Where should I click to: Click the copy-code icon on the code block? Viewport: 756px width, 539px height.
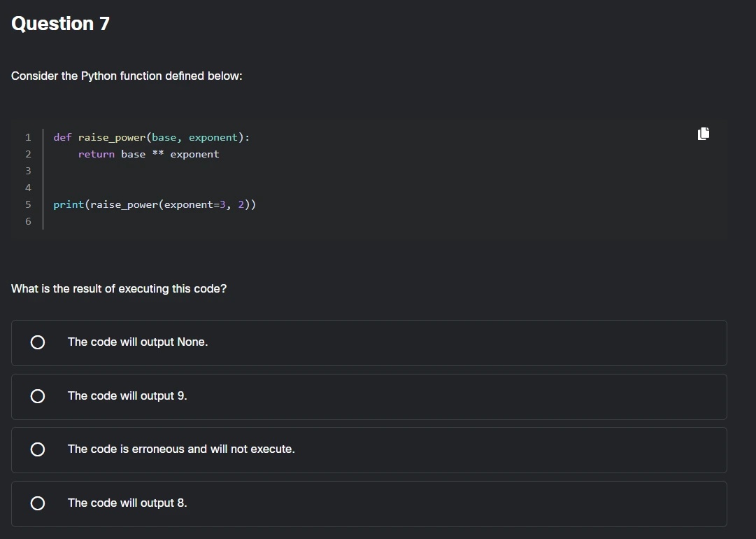pyautogui.click(x=703, y=133)
